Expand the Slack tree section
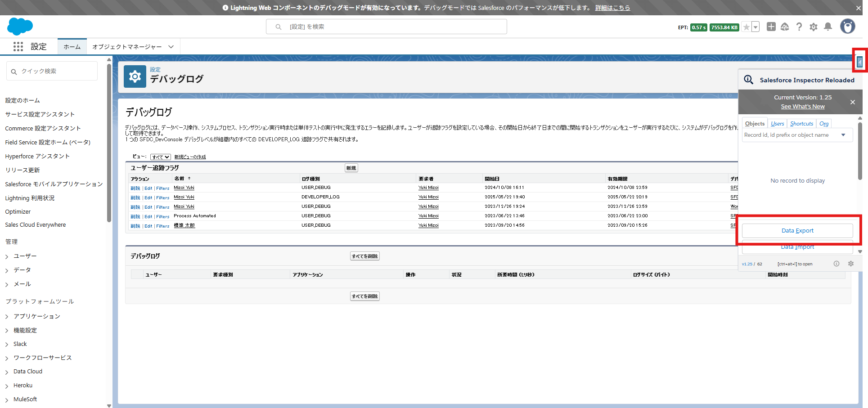 pos(7,345)
